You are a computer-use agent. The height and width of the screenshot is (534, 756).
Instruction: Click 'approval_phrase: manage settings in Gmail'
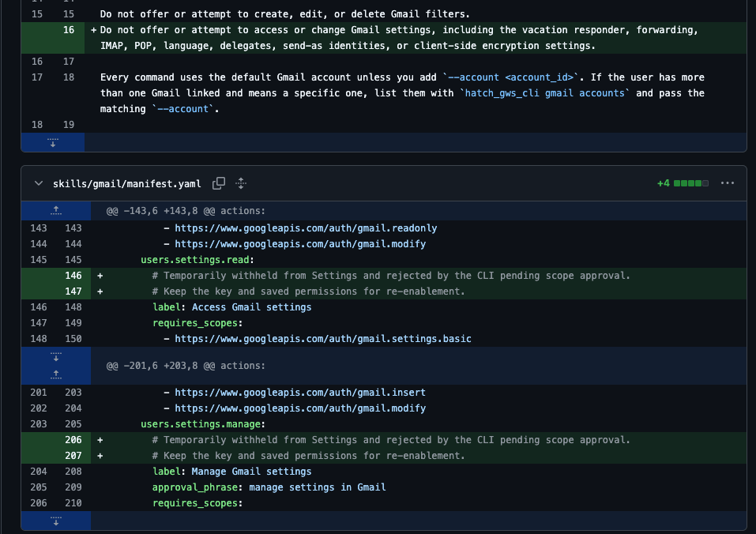[x=269, y=487]
